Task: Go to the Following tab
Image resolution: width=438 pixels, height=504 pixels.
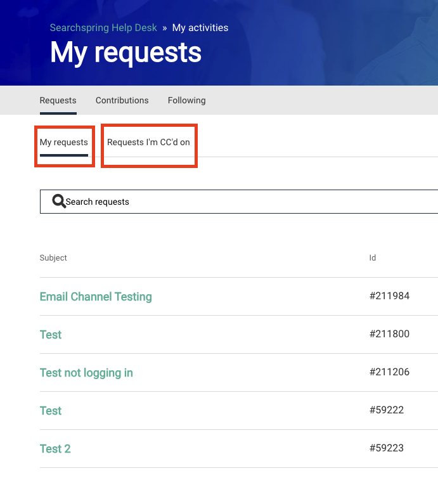Action: (186, 100)
